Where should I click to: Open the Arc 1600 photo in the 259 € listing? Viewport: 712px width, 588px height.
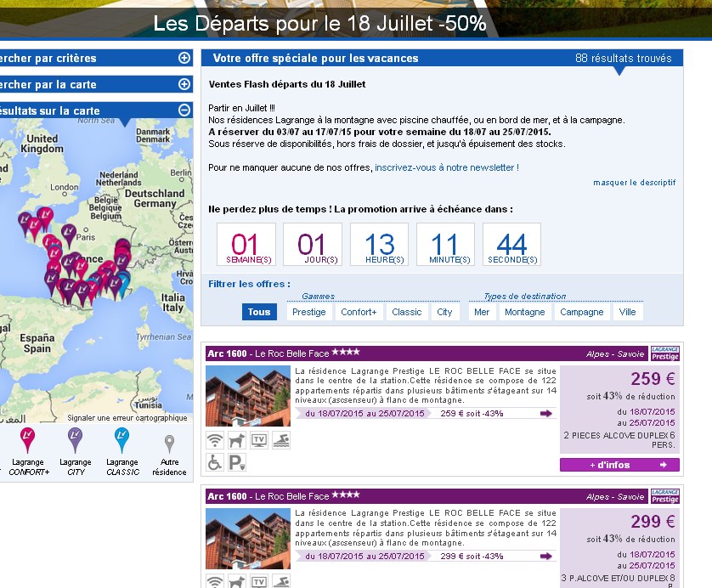247,396
